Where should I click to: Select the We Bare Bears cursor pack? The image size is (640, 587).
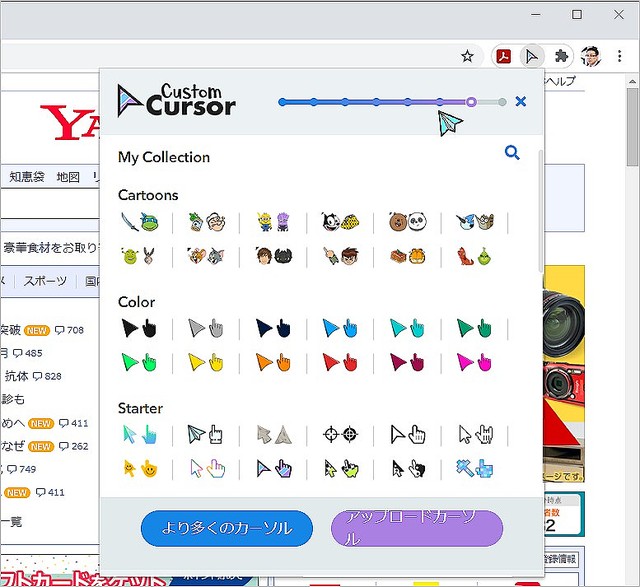pyautogui.click(x=407, y=222)
